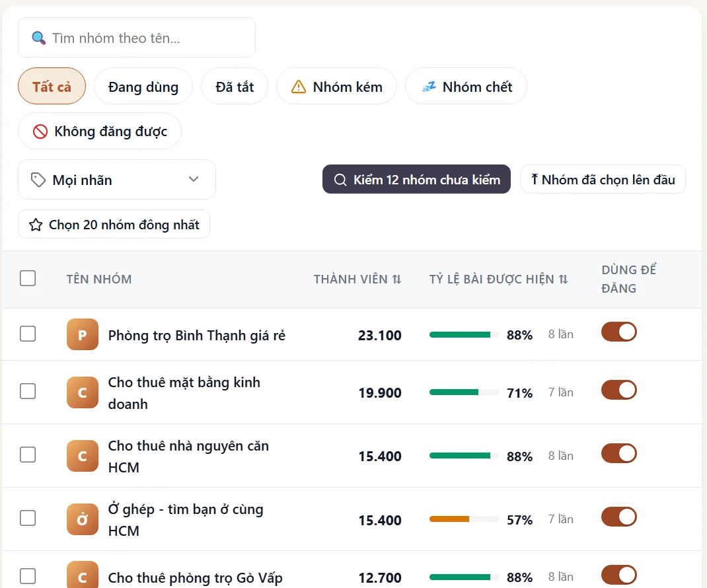Check the box for Phòng trọ Bình Thạnh giá rẻ
This screenshot has width=707, height=588.
(28, 334)
